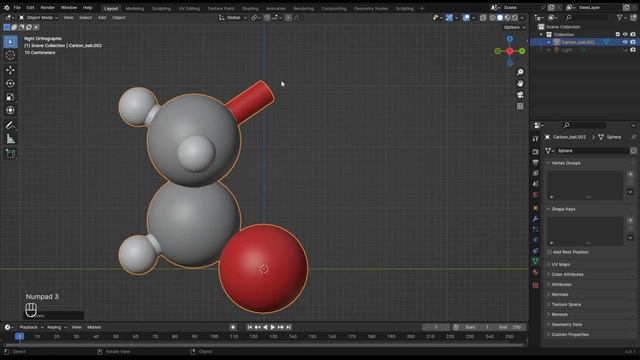Hide Carbon_ball.002 using its eye icon
Viewport: 640px width, 360px height.
point(625,42)
